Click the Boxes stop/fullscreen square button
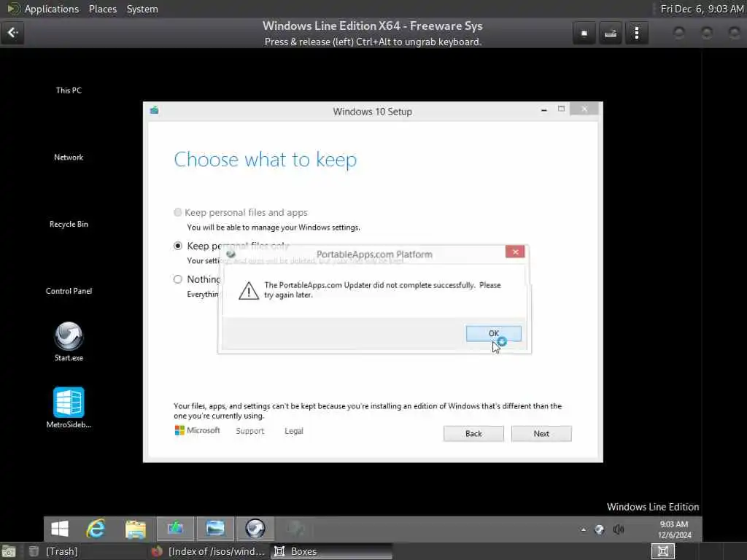Screen dimensions: 747x560 tap(584, 34)
